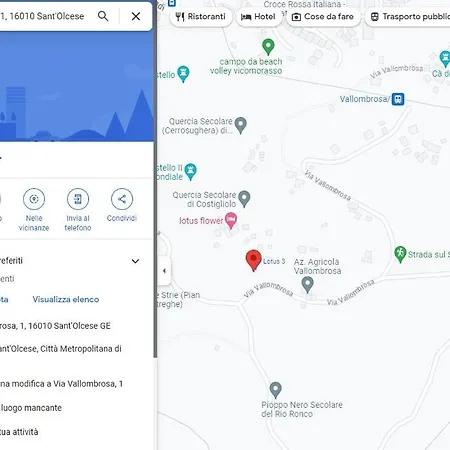The width and height of the screenshot is (450, 450).
Task: Open the Visualizza elenco link
Action: [66, 299]
